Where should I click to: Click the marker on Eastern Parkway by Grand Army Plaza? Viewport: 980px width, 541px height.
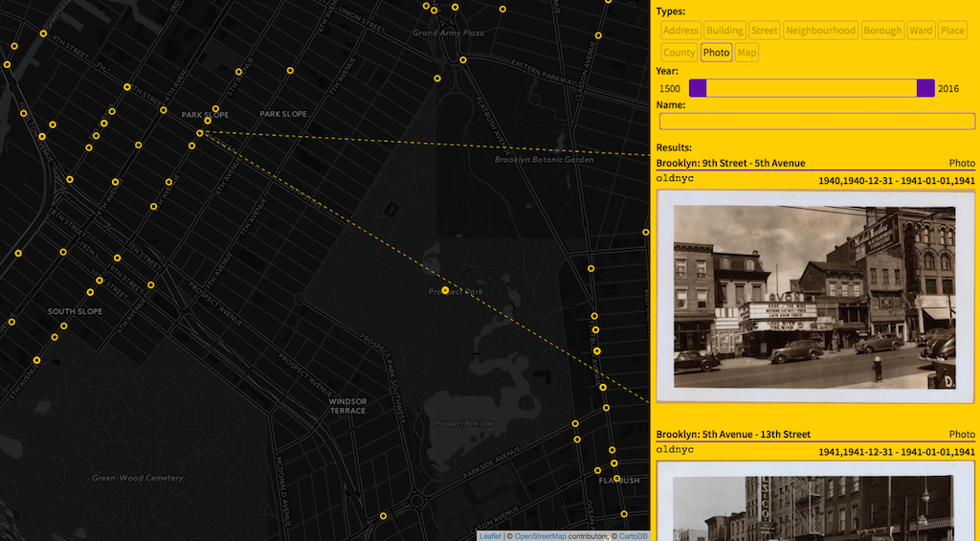point(463,59)
